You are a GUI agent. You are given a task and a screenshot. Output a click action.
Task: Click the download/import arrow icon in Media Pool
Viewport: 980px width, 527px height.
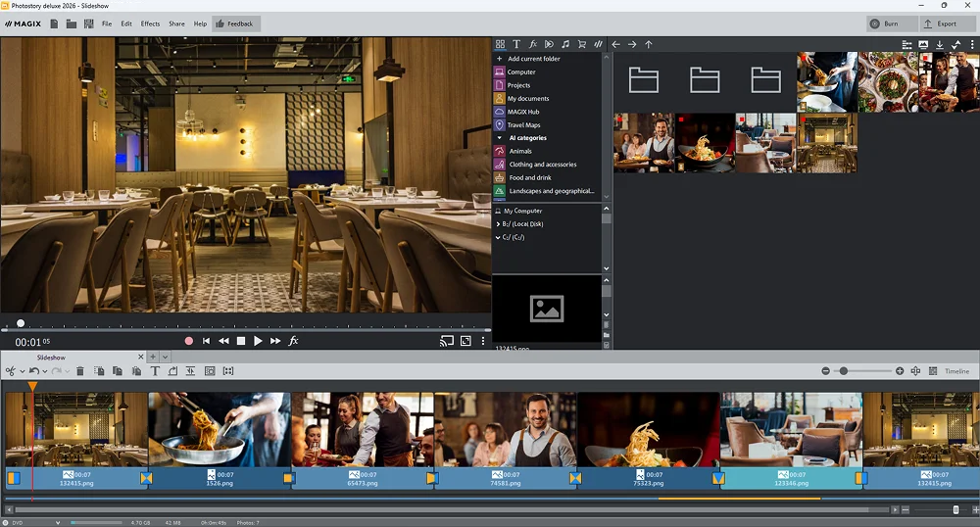(x=940, y=44)
